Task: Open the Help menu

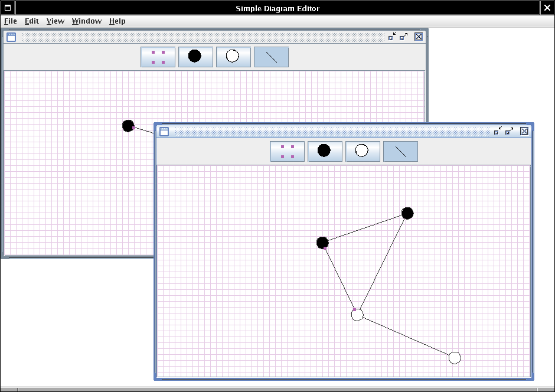Action: click(x=117, y=21)
